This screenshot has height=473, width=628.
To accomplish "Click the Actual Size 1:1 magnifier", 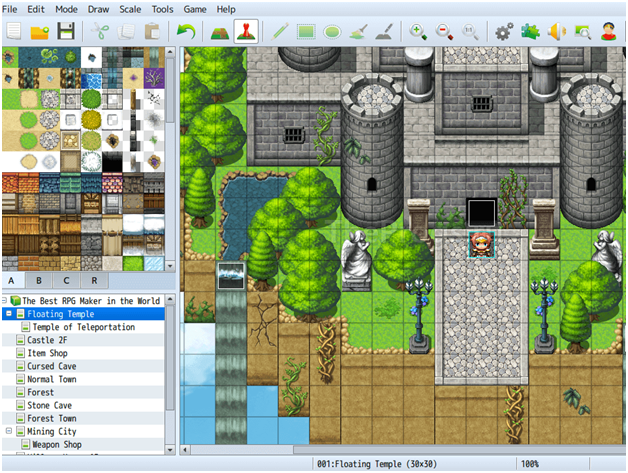I will pos(470,31).
